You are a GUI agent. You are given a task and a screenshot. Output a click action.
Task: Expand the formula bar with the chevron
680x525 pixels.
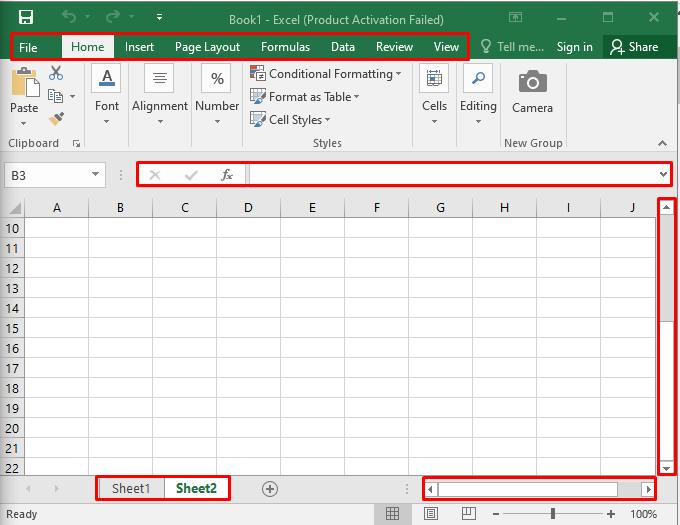click(x=663, y=174)
